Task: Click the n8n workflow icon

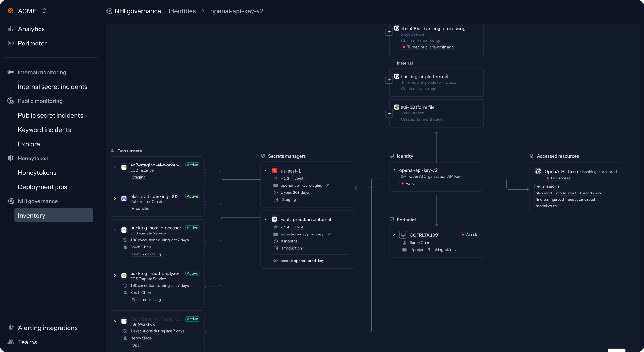Action: tap(124, 321)
